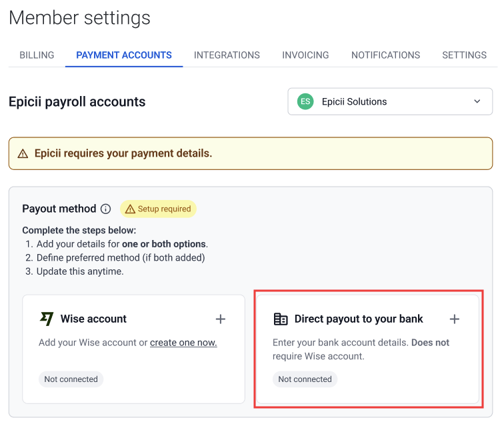Click the Setup required warning badge
This screenshot has width=504, height=442.
[x=158, y=209]
